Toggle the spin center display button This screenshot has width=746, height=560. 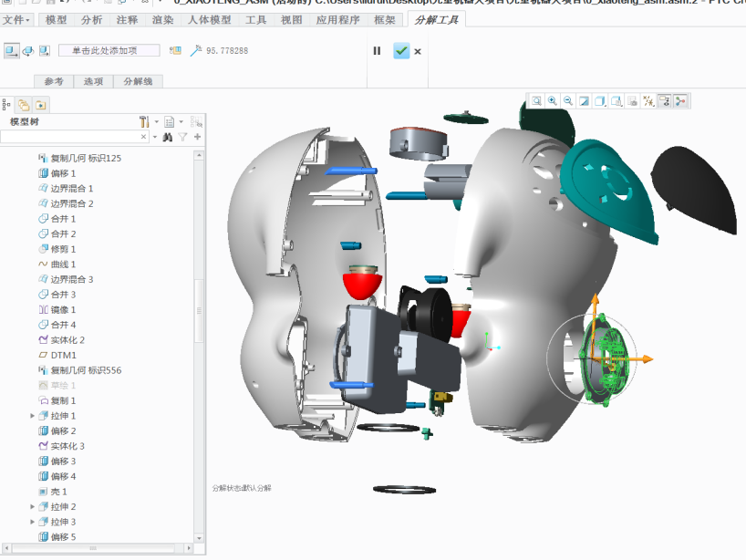point(680,101)
